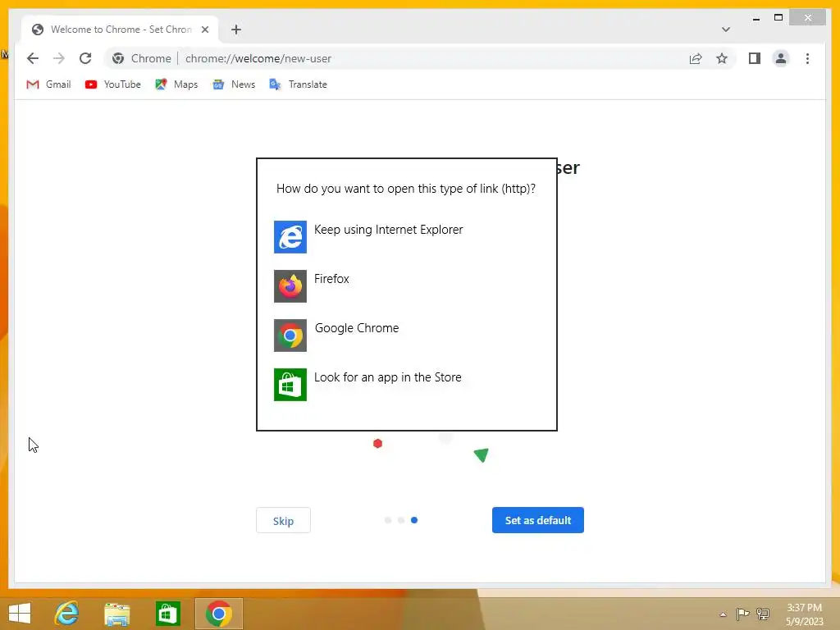Open the Maps bookmark
The image size is (840, 630).
(176, 84)
